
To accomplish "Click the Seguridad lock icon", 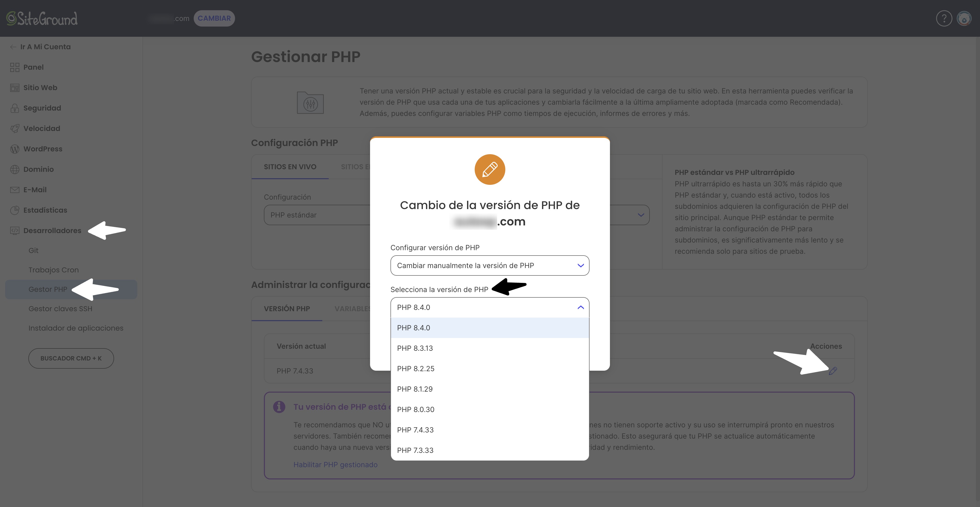I will coord(15,108).
